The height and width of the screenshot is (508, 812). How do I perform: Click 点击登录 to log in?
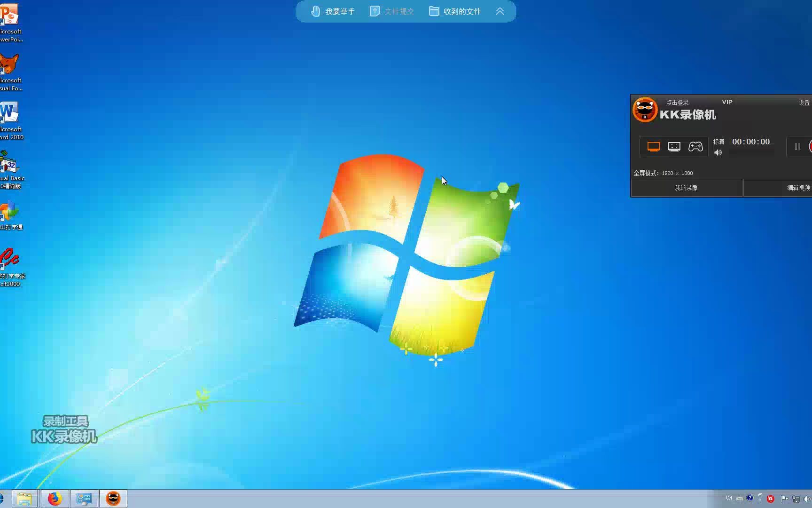coord(677,102)
